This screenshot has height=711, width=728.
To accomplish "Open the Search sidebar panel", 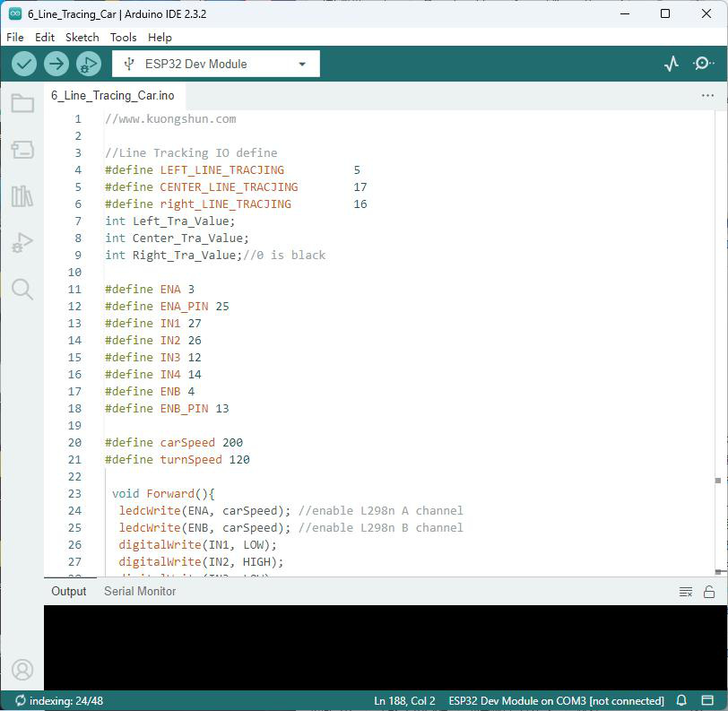I will (22, 290).
